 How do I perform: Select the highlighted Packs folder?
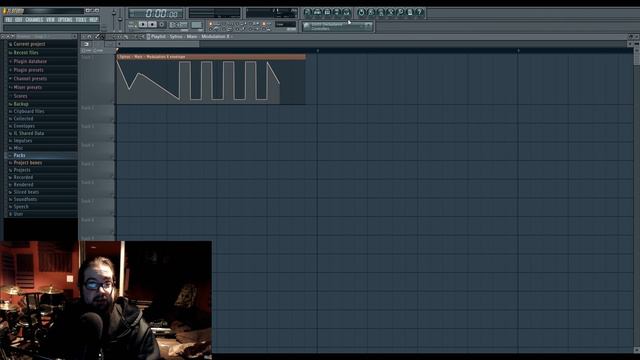[41, 155]
